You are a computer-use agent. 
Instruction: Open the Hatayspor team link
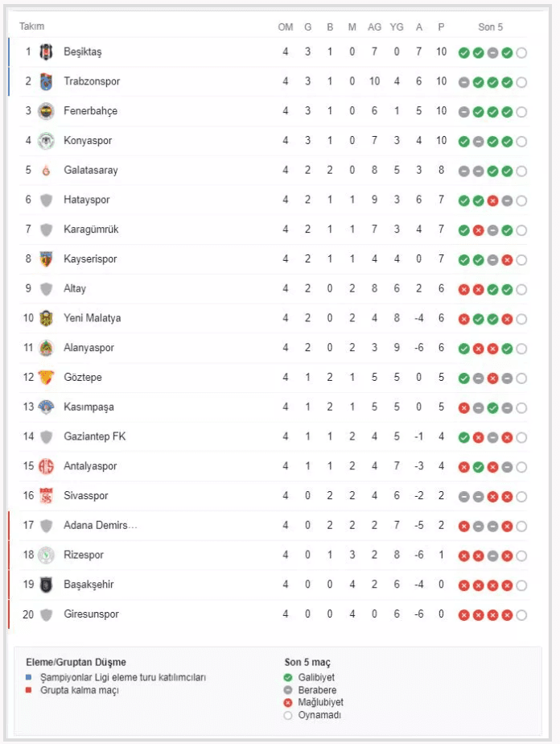(x=86, y=200)
